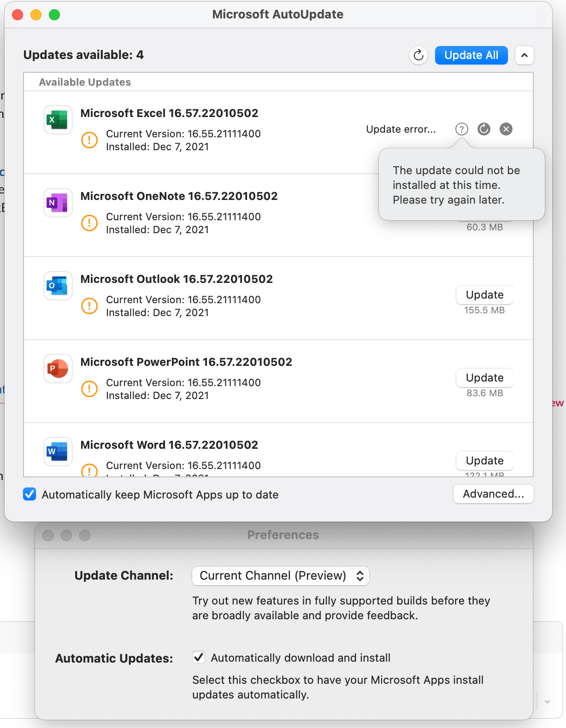The height and width of the screenshot is (728, 566).
Task: Uncheck Automatically keep Microsoft Apps up to date
Action: [x=29, y=494]
